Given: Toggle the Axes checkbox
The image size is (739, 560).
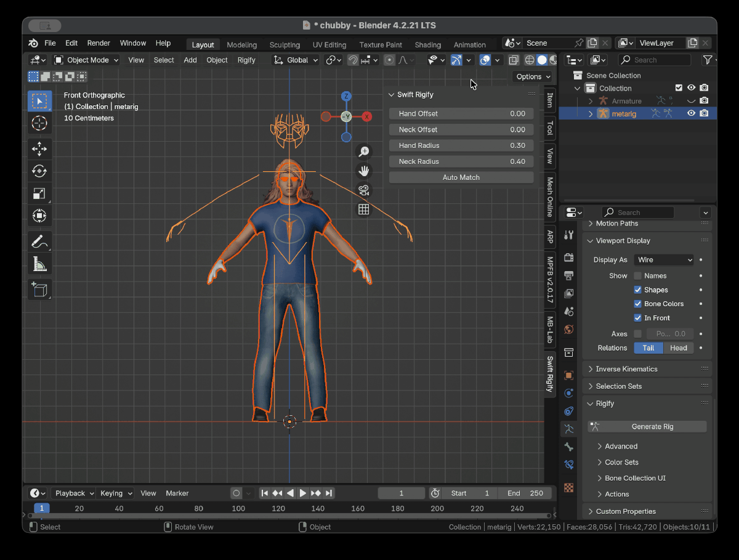Looking at the screenshot, I should click(x=638, y=334).
